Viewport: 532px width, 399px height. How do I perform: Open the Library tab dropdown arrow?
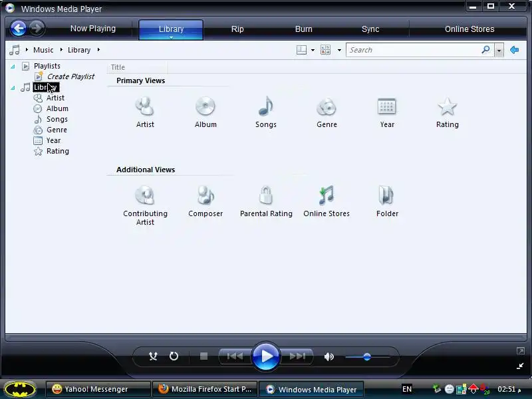point(171,37)
